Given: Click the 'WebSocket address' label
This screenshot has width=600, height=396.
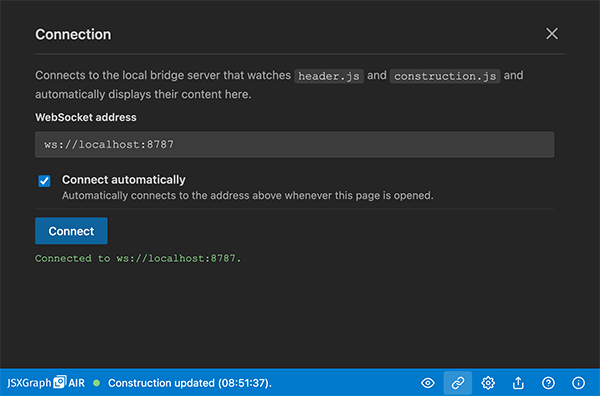Looking at the screenshot, I should click(x=86, y=117).
